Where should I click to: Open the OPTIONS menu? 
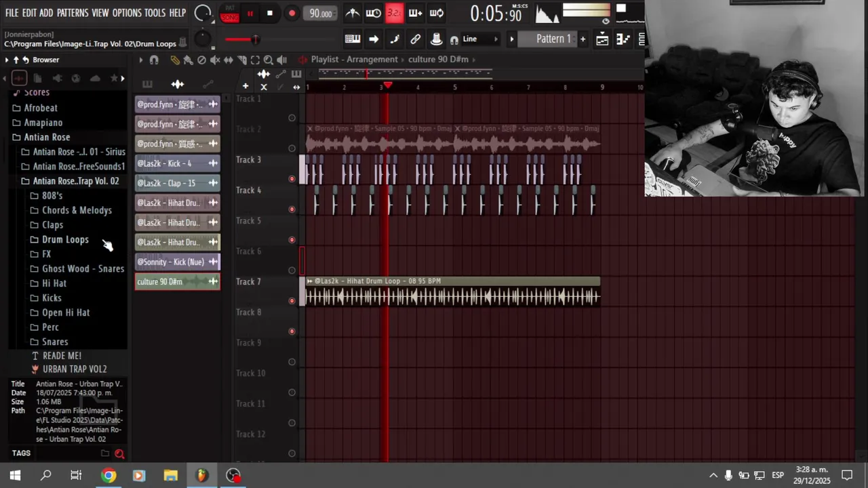pos(127,13)
